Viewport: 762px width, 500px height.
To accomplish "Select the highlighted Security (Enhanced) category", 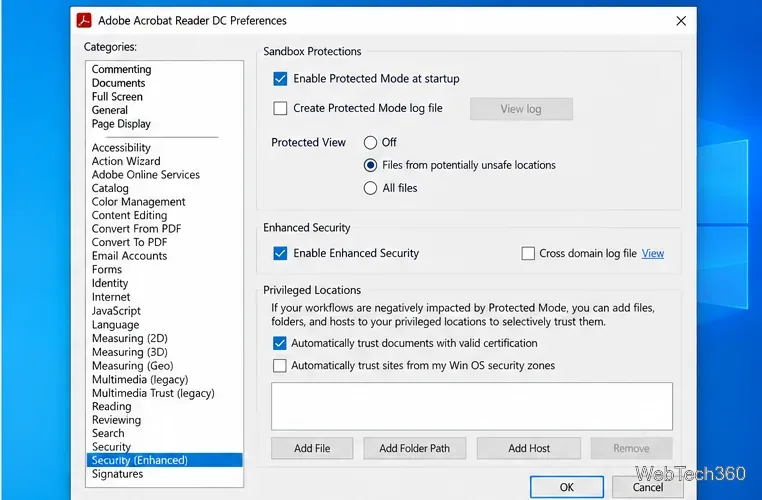I will tap(164, 460).
